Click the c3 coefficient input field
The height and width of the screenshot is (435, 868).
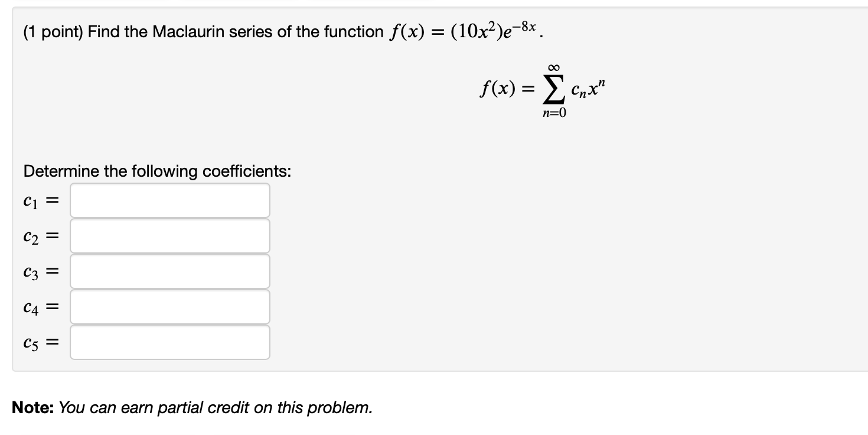(169, 271)
